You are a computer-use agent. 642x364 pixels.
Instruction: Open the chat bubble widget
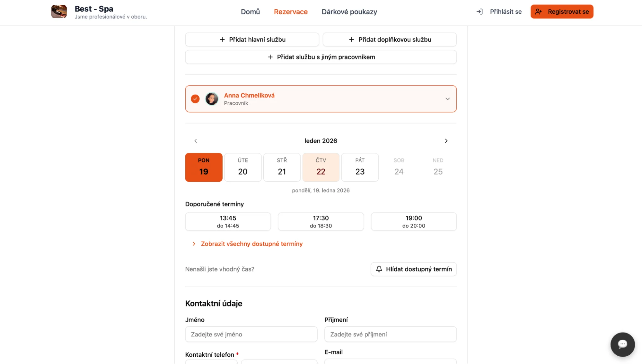622,344
